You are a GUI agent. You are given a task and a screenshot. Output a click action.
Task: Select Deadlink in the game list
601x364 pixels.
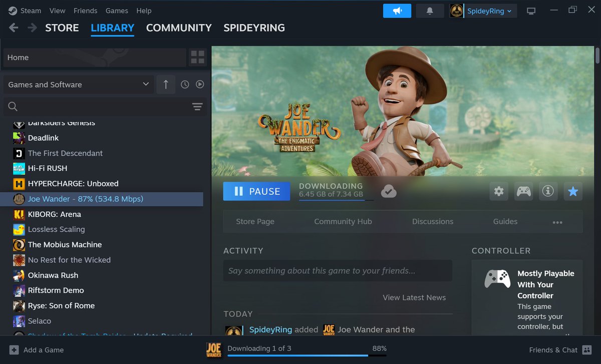[x=43, y=138]
